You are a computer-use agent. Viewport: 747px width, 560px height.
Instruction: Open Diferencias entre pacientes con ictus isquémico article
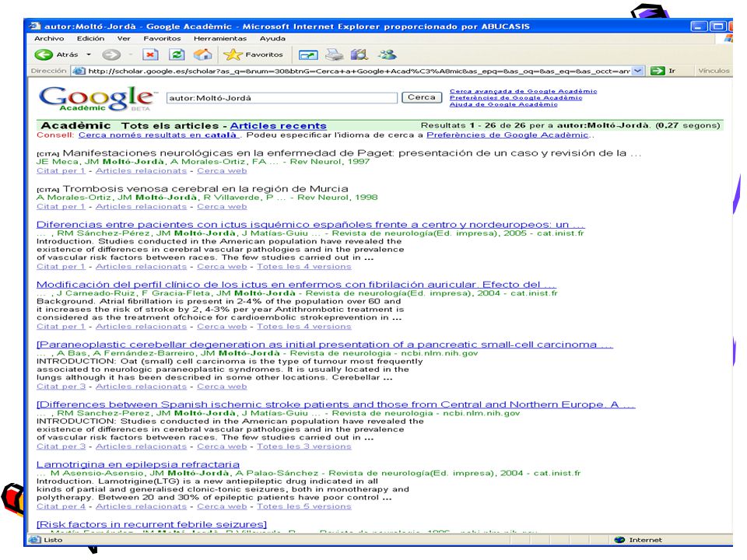(310, 224)
